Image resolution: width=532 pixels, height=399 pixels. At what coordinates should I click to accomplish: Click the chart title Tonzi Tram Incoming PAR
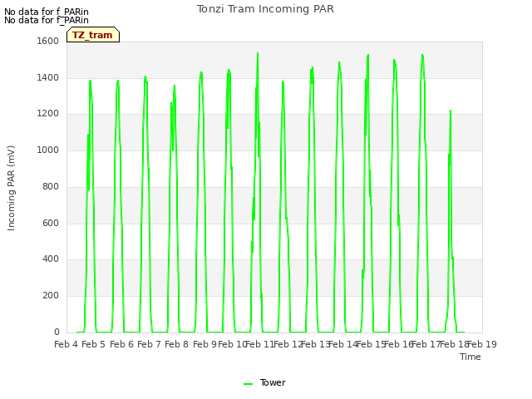pyautogui.click(x=265, y=9)
